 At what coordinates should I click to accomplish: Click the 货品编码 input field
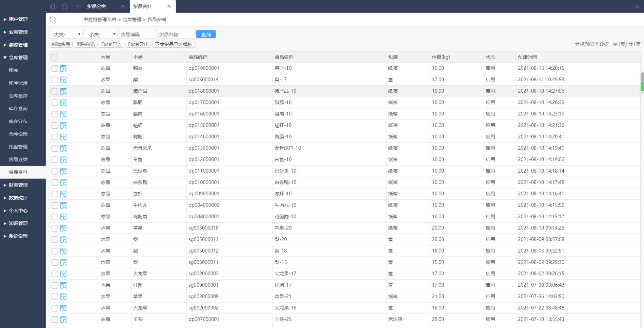[137, 35]
